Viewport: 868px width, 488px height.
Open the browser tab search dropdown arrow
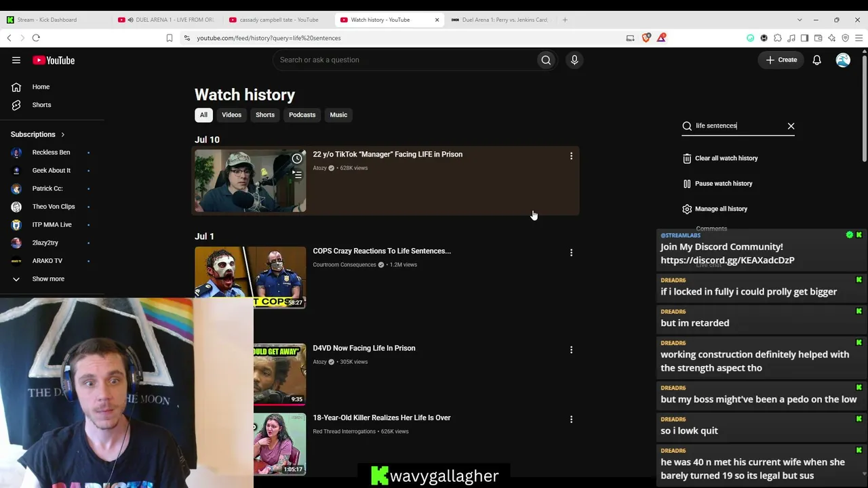tap(800, 20)
